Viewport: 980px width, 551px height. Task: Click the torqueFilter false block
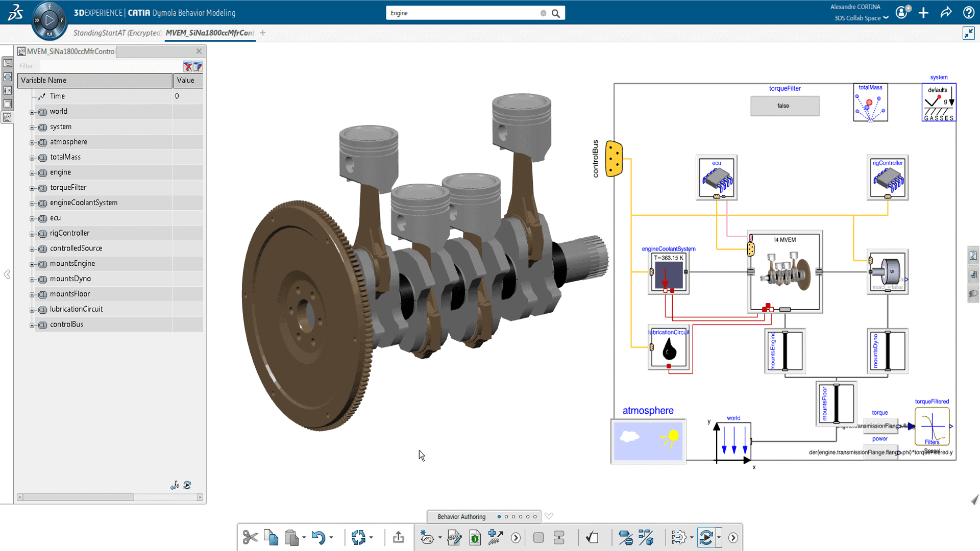click(785, 106)
